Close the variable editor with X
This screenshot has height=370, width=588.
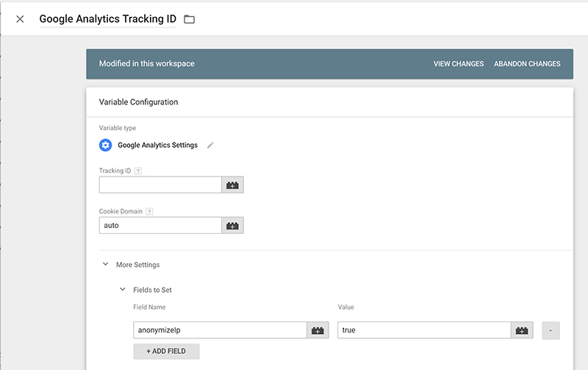(21, 19)
